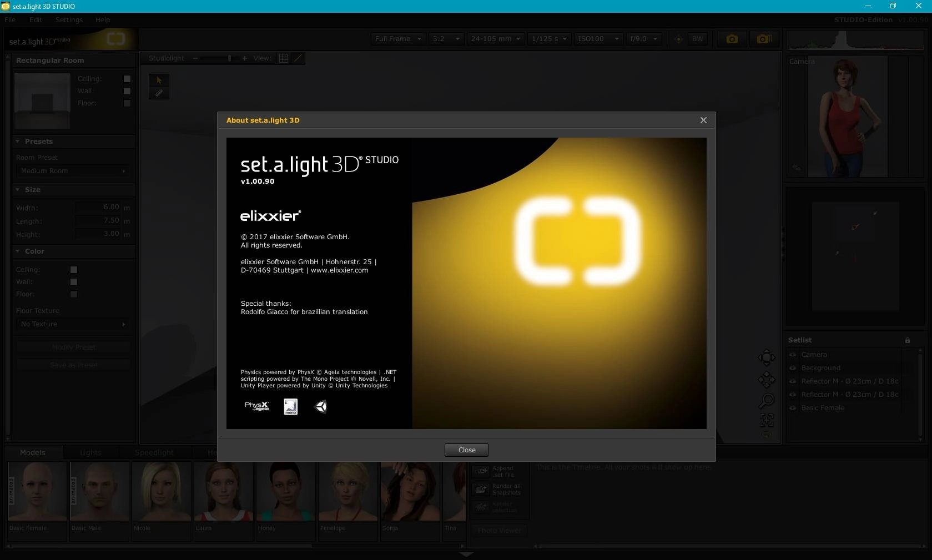Toggle the Setlist lock icon
Screen dimensions: 932x560
coord(908,340)
